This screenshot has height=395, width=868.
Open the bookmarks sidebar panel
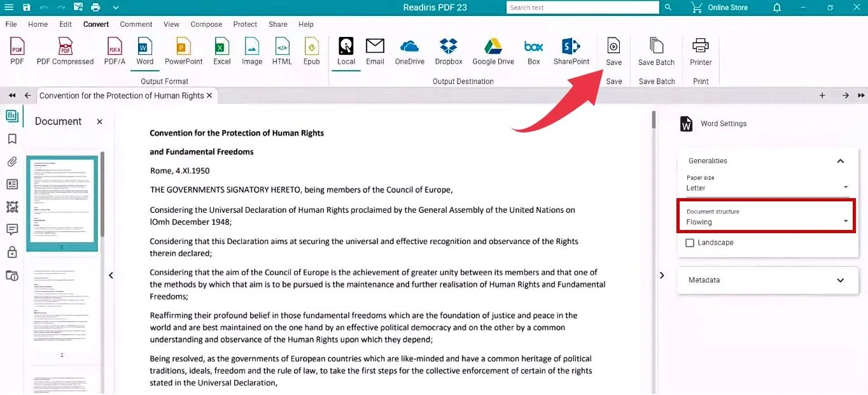11,139
